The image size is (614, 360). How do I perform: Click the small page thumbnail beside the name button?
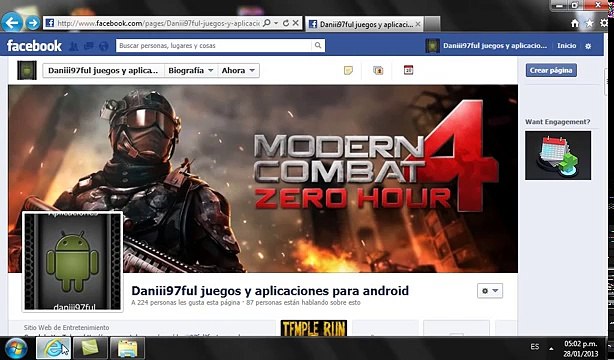tap(27, 71)
